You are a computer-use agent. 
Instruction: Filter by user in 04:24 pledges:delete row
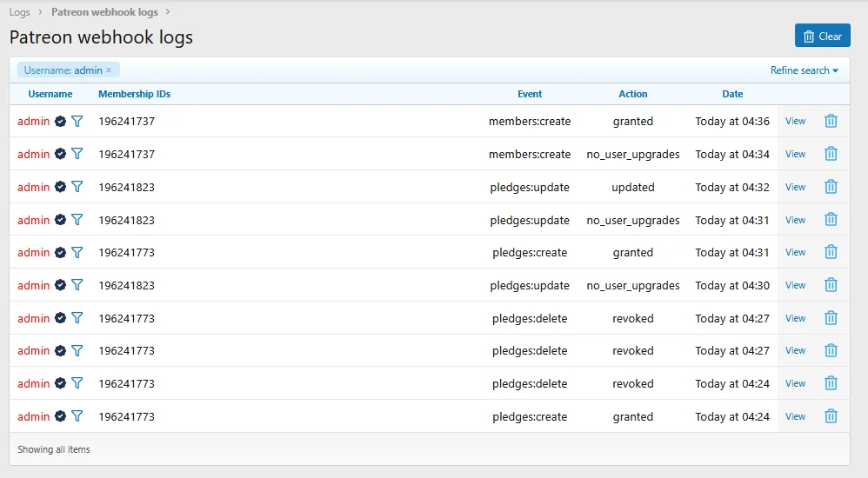[x=77, y=383]
